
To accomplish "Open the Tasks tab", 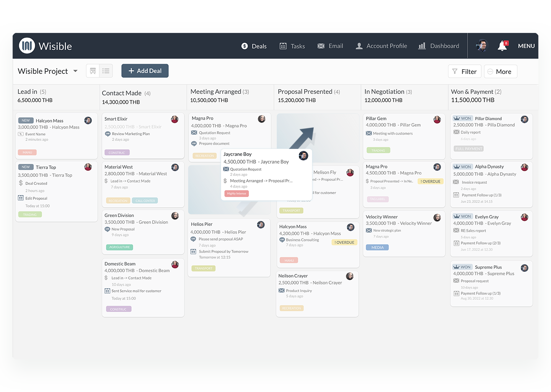I will coord(292,46).
